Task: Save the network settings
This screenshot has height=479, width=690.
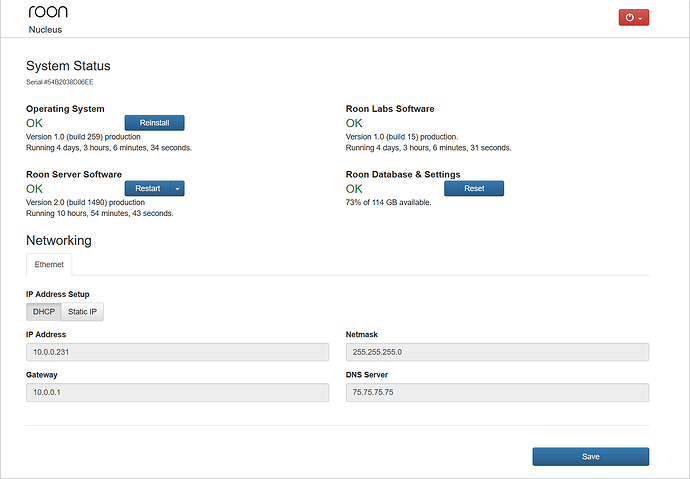Action: [x=591, y=457]
